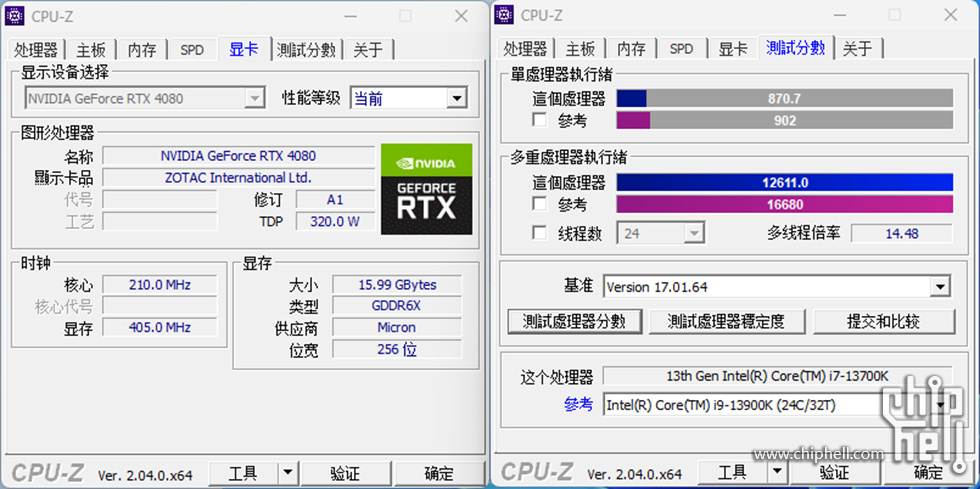This screenshot has width=980, height=489.
Task: Open 处理器 tab in left window
Action: (36, 50)
